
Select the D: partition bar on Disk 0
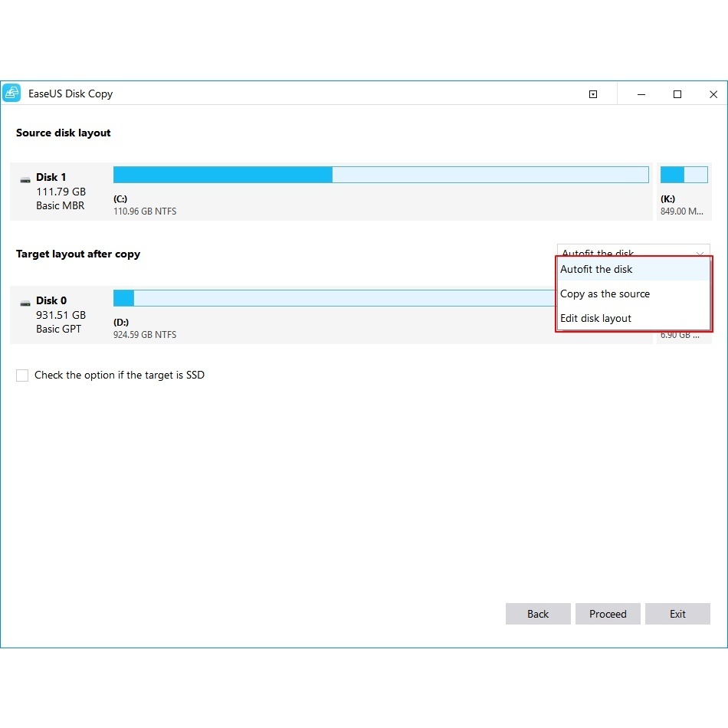334,298
